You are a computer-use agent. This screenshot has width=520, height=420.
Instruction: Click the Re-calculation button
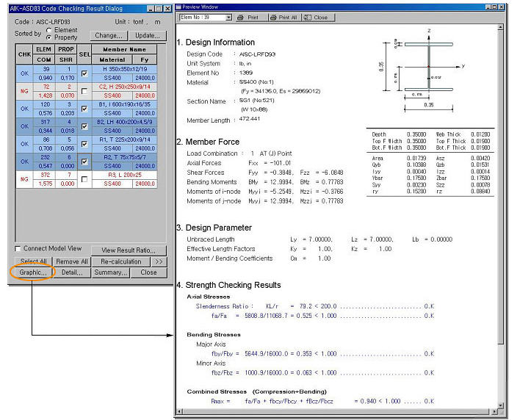coord(121,261)
